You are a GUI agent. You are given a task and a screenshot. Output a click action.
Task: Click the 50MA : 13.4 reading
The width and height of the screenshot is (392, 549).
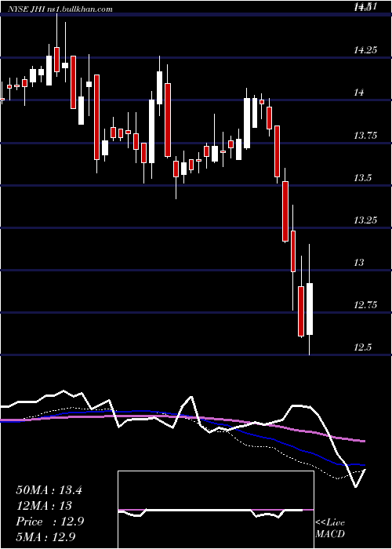(x=49, y=490)
